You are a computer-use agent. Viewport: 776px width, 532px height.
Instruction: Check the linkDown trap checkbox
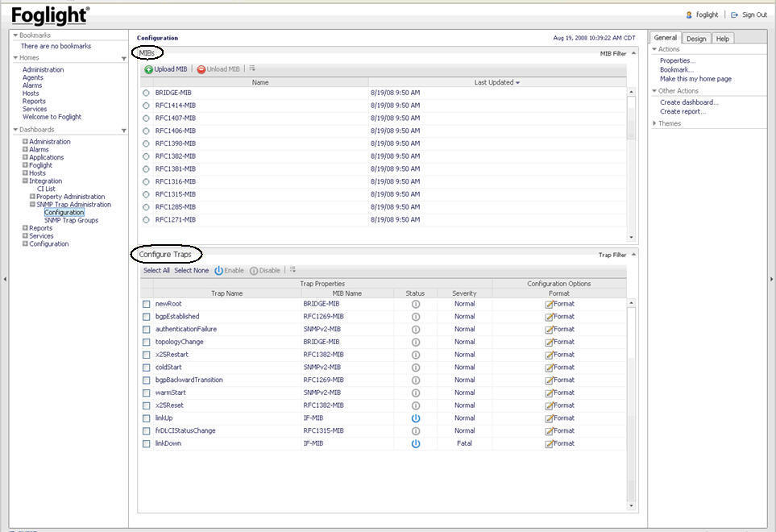coord(146,444)
